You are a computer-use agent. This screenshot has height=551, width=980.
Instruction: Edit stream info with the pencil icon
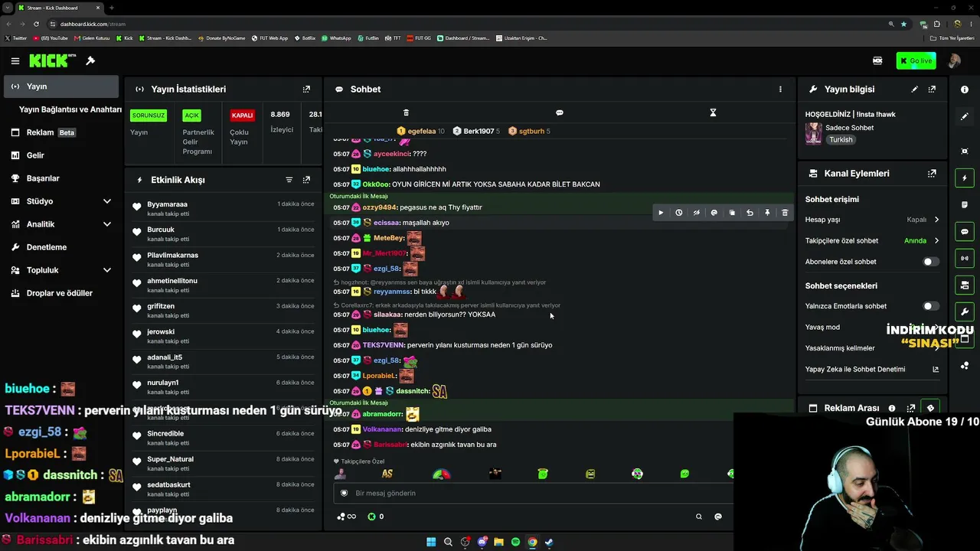click(914, 90)
